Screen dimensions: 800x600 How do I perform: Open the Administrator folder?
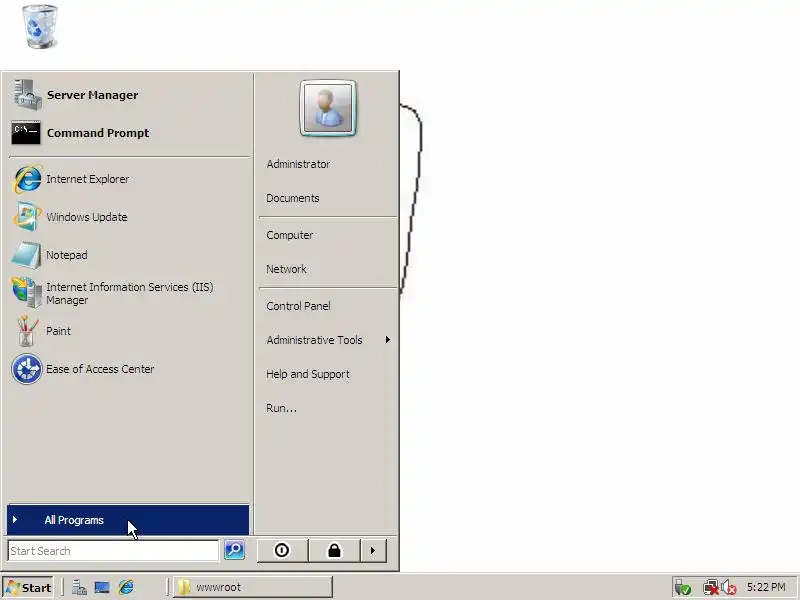[328, 164]
